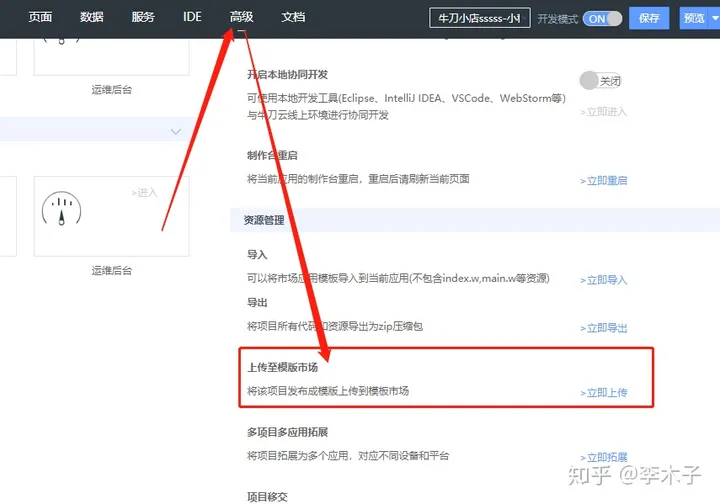Screen dimensions: 720x504
Task: Click the 立即上传 link
Action: [x=604, y=393]
